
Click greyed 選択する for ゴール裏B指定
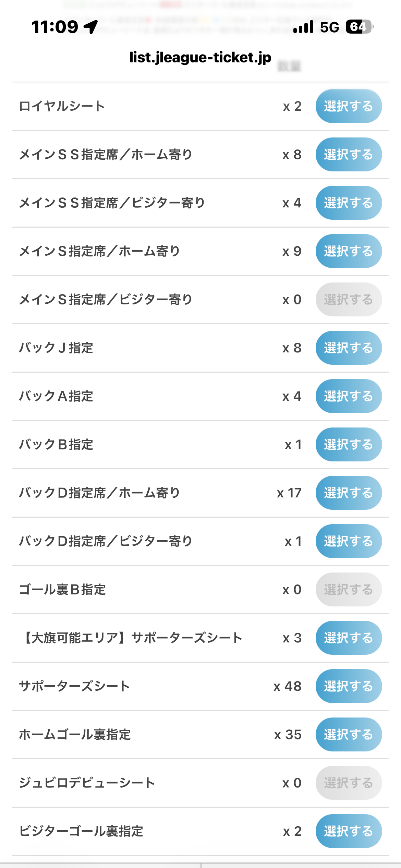348,590
